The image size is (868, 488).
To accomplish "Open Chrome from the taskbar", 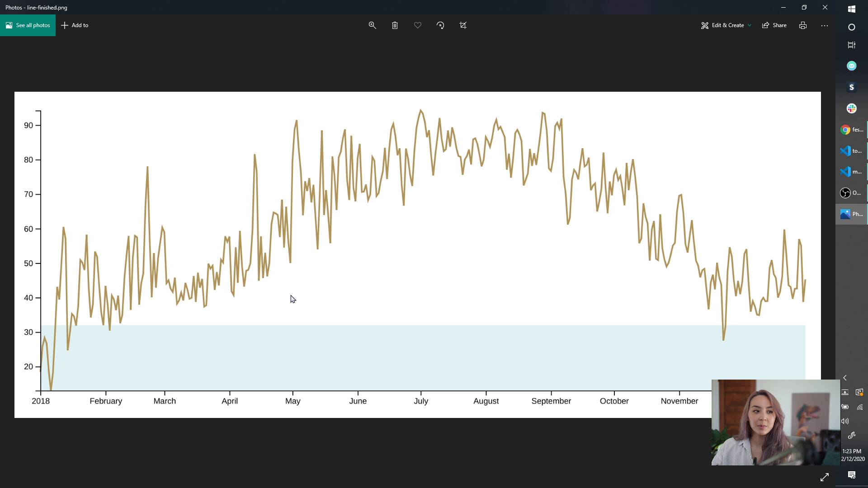I will tap(845, 130).
